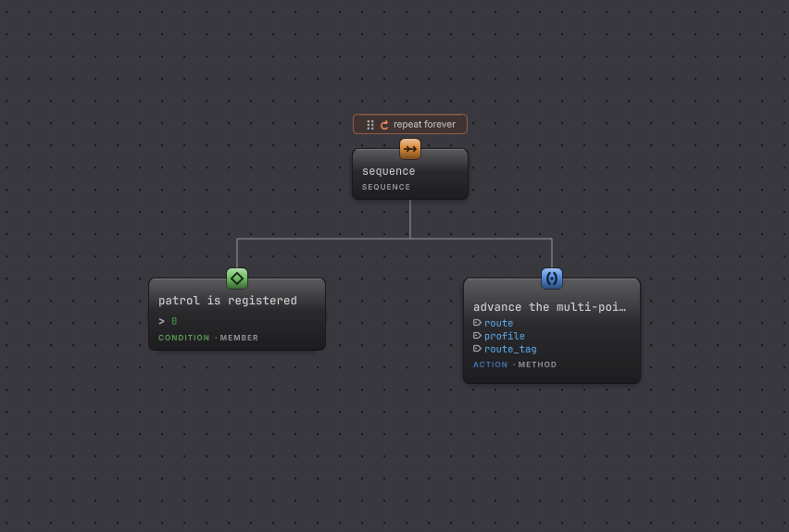Click the pin icon beside route_tag
The width and height of the screenshot is (789, 532).
[477, 349]
